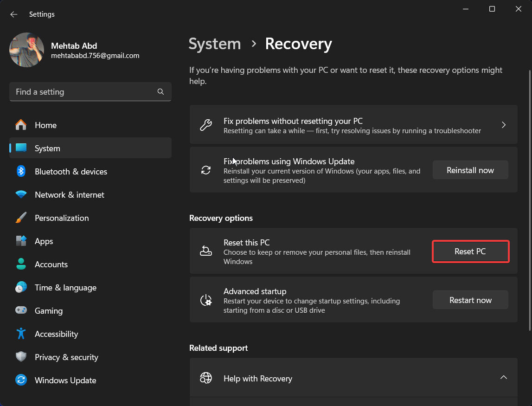This screenshot has width=532, height=406.
Task: Click the Mehtab Abd profile picture
Action: click(26, 50)
